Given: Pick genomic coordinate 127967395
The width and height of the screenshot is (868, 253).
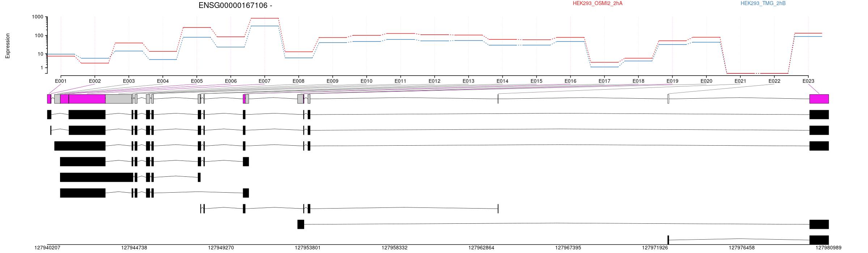Looking at the screenshot, I should click(x=568, y=248).
